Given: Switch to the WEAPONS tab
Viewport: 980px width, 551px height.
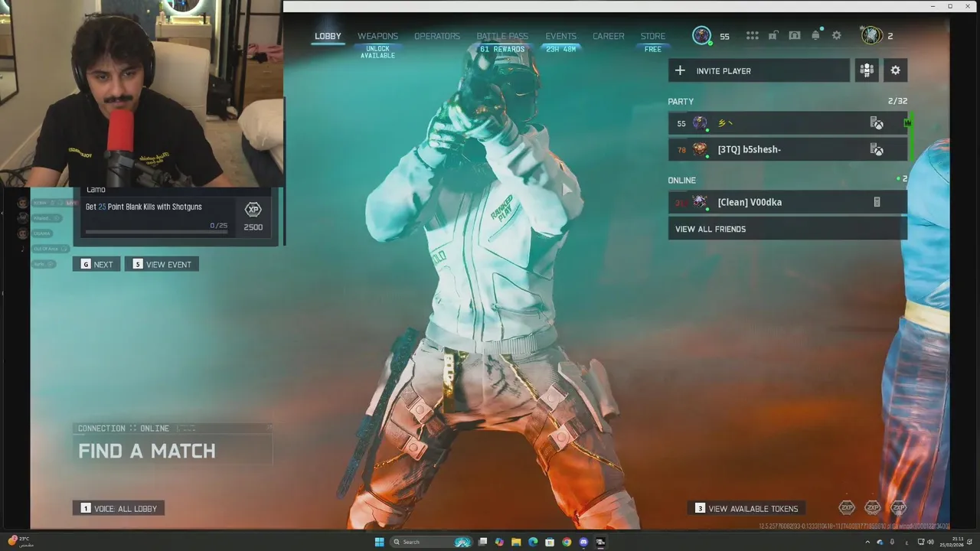Looking at the screenshot, I should click(x=377, y=36).
